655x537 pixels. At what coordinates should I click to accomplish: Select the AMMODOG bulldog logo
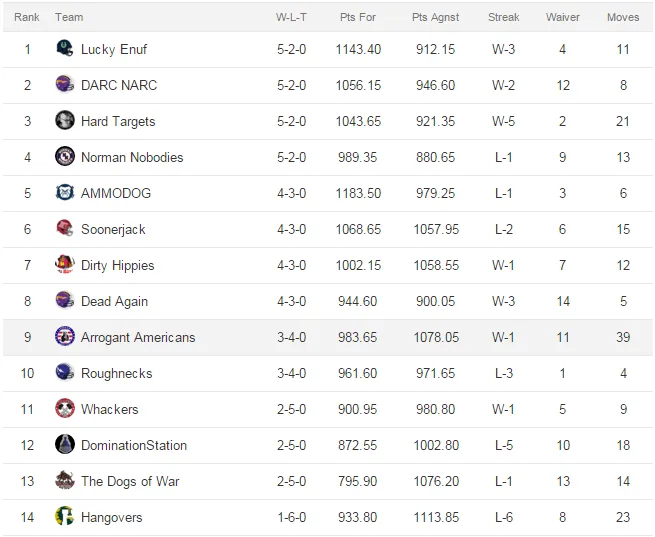point(65,193)
